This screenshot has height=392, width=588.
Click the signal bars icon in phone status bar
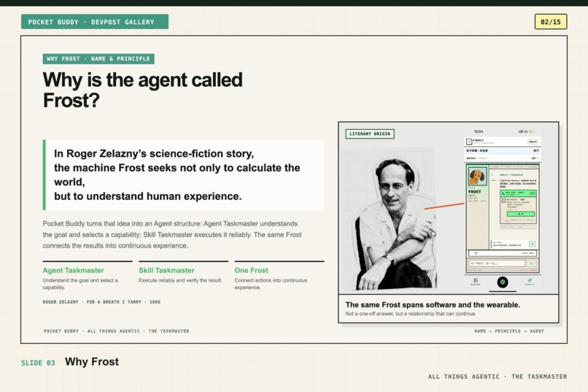pyautogui.click(x=520, y=131)
